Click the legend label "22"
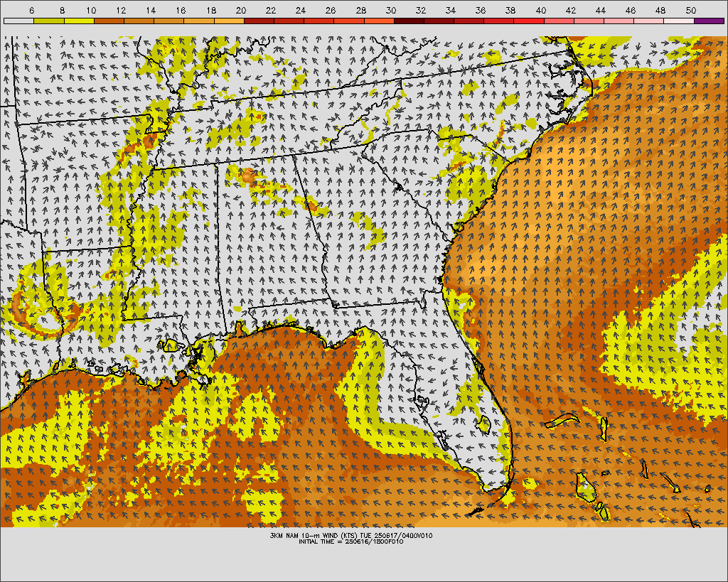Viewport: 728px width, 582px height. tap(271, 10)
